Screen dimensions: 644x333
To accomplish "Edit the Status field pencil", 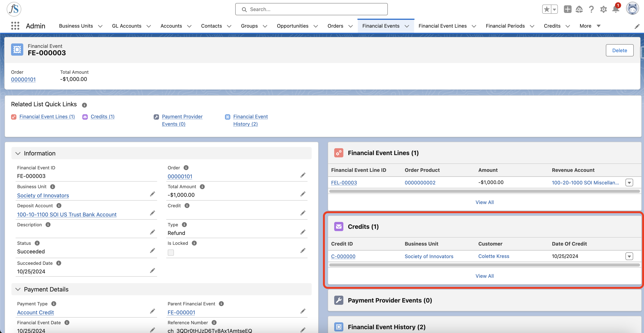I will tap(153, 251).
